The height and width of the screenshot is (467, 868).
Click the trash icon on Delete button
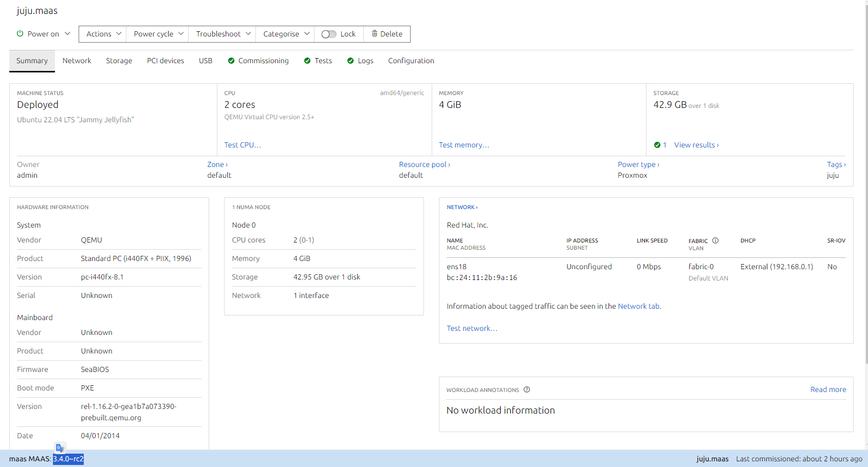click(375, 33)
